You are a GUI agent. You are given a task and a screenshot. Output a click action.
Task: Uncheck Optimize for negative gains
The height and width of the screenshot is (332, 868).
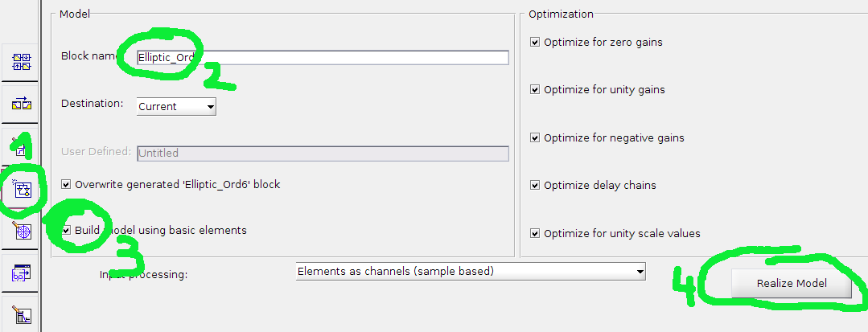click(535, 137)
